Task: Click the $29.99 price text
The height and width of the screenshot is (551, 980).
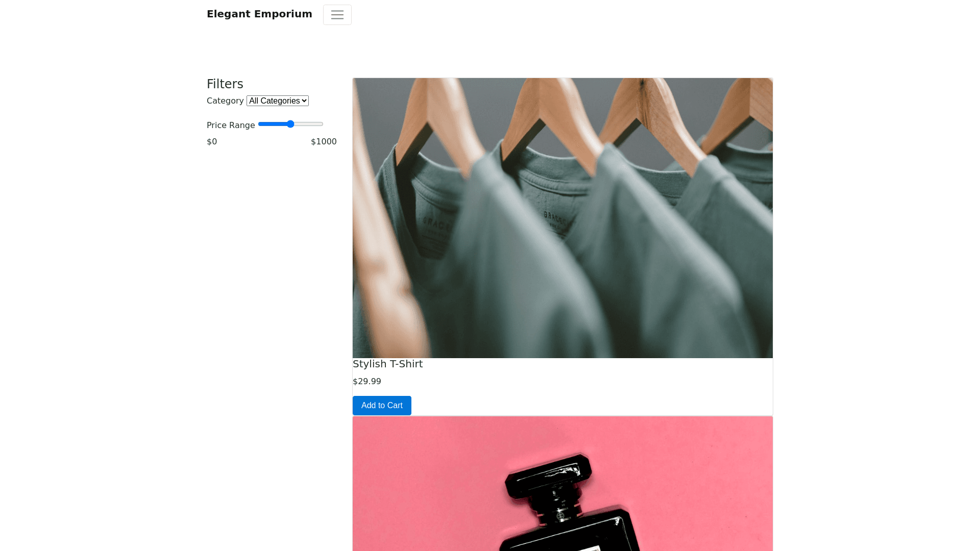Action: click(366, 382)
